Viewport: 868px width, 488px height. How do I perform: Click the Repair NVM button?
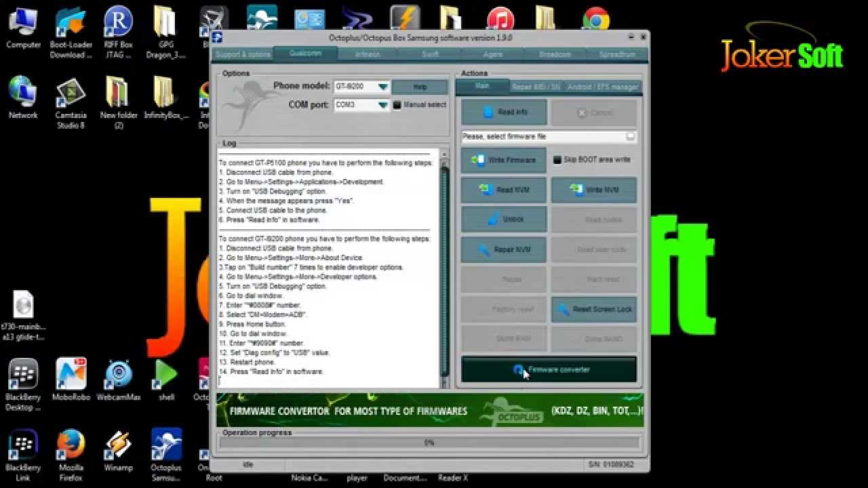(504, 249)
